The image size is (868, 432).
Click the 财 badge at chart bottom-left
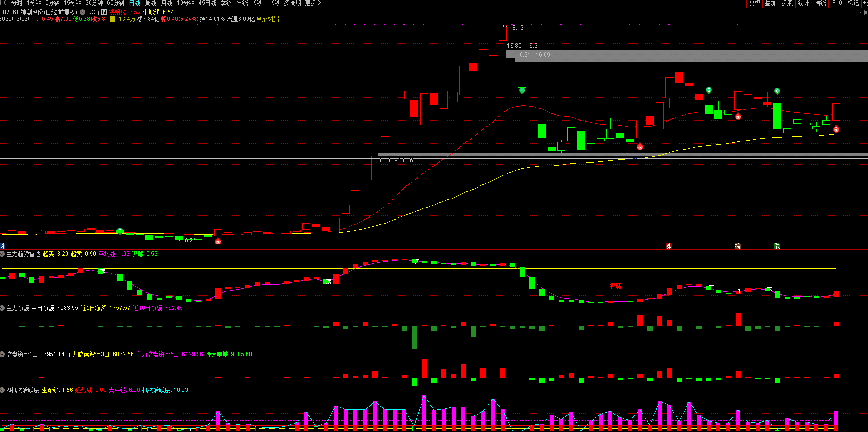click(x=2, y=246)
